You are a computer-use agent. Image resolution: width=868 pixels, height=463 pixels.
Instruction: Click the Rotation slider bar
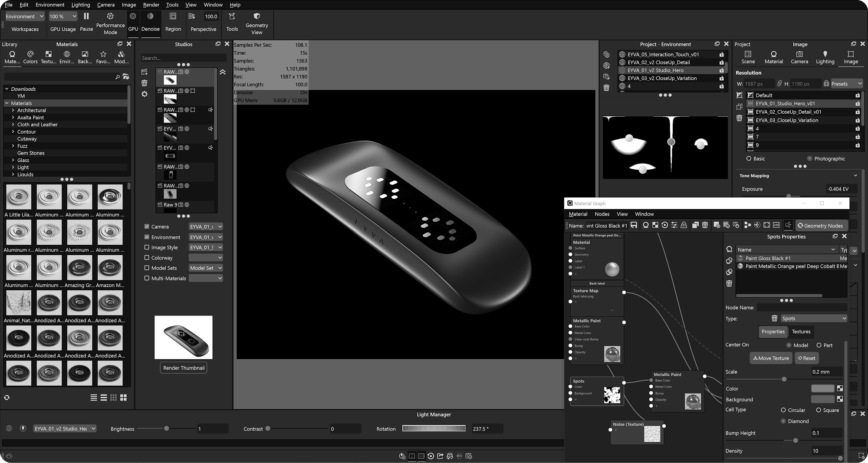434,429
